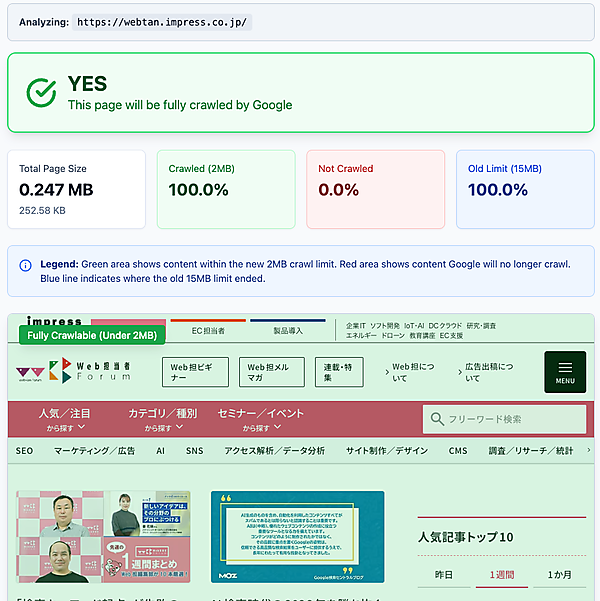Open the hamburger MENU button
Viewport: 600px width, 601px height.
[x=565, y=372]
